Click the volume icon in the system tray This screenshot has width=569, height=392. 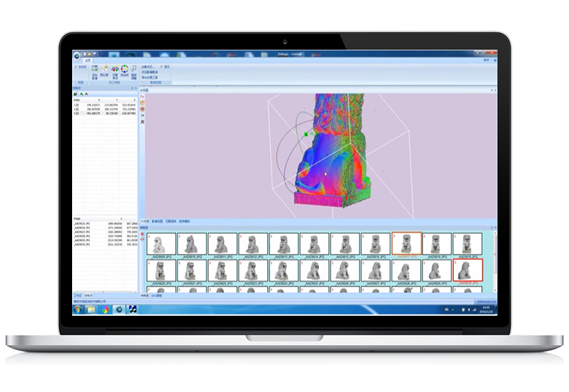(x=469, y=310)
